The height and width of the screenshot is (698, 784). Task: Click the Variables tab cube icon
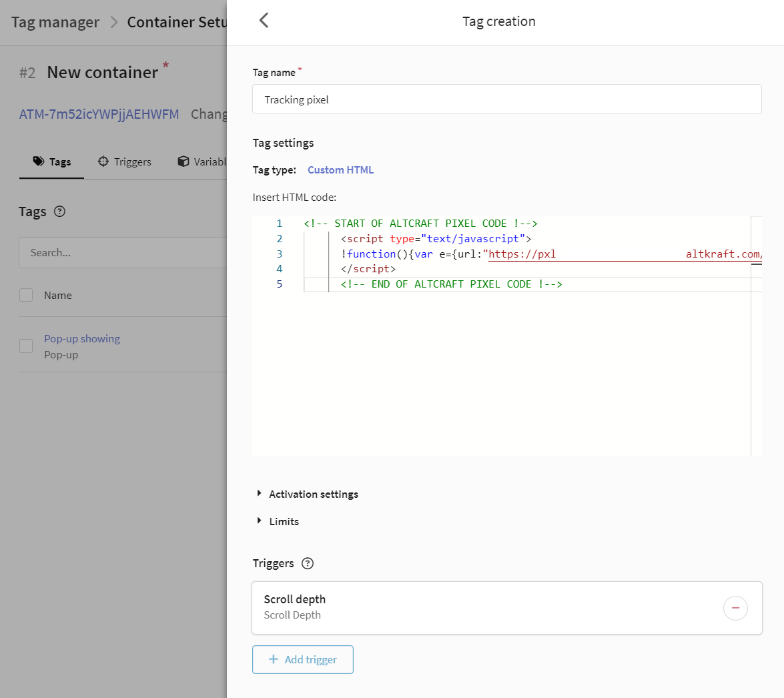pyautogui.click(x=183, y=161)
